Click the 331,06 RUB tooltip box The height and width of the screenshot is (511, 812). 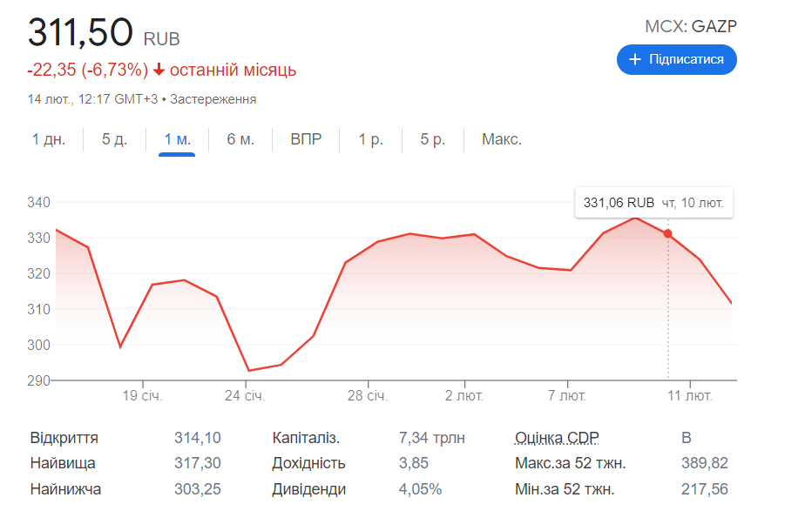pyautogui.click(x=653, y=203)
